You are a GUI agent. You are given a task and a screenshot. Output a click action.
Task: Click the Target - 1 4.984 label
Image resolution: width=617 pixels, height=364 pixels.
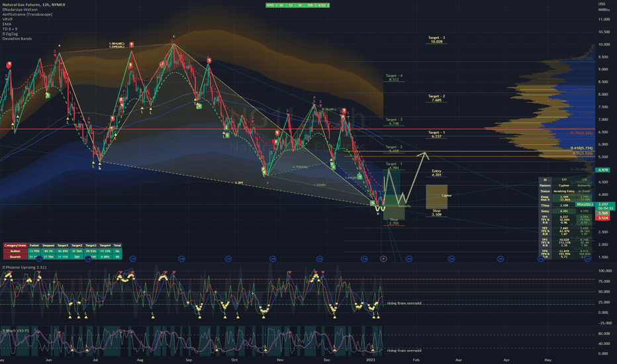[394, 165]
